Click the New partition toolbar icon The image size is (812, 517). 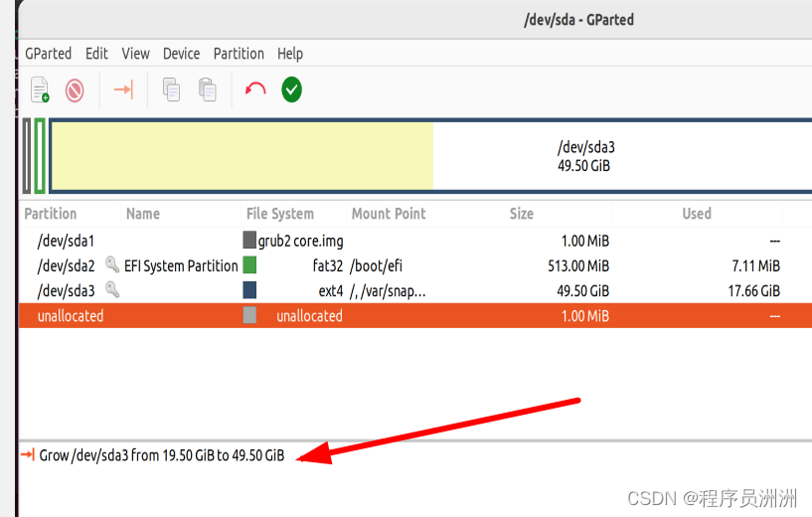(x=40, y=89)
